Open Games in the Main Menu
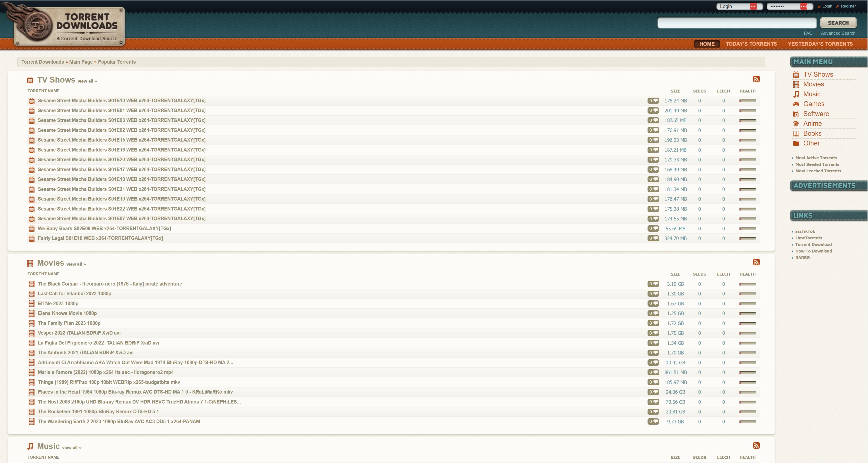The image size is (868, 463). [813, 104]
